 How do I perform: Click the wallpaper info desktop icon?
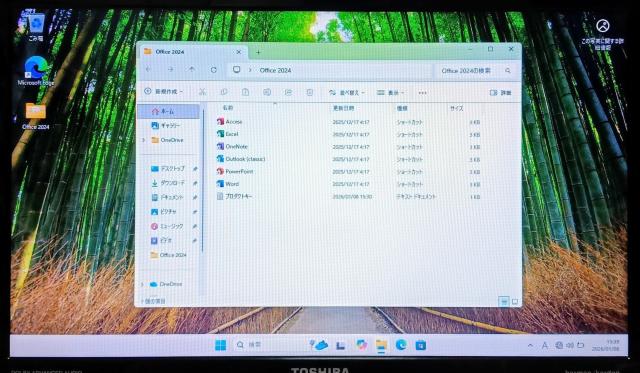point(603,34)
